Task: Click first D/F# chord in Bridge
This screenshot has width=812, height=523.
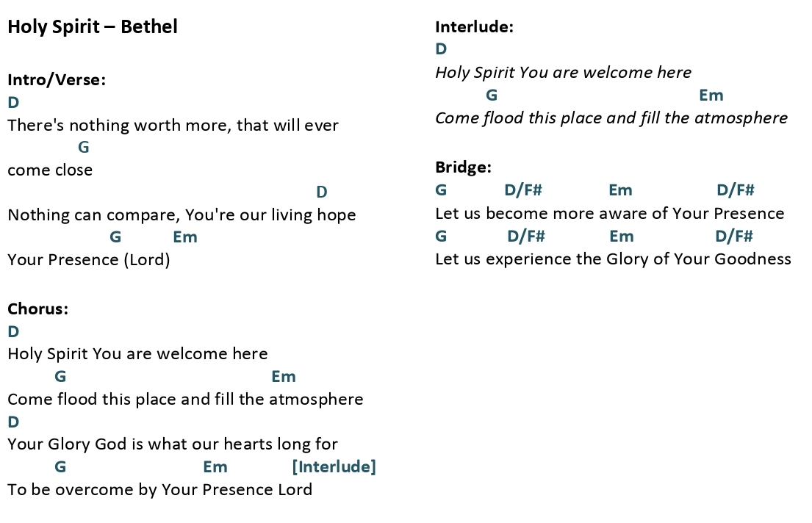Action: 523,190
